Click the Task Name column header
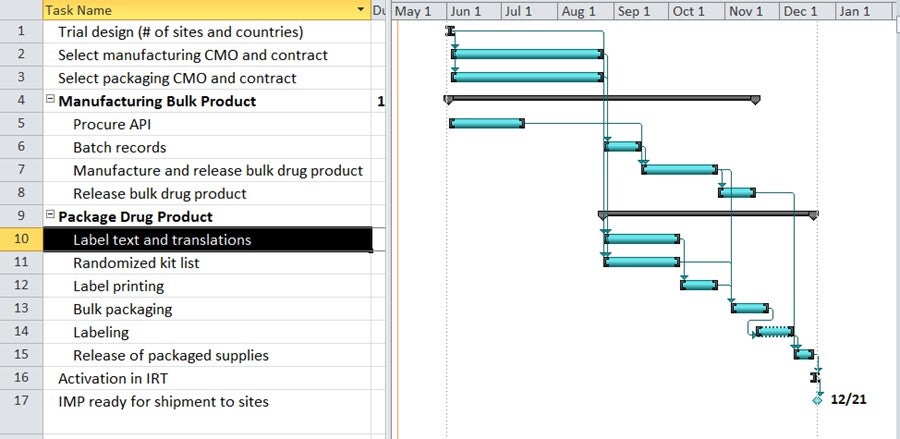The image size is (900, 439). click(x=200, y=10)
